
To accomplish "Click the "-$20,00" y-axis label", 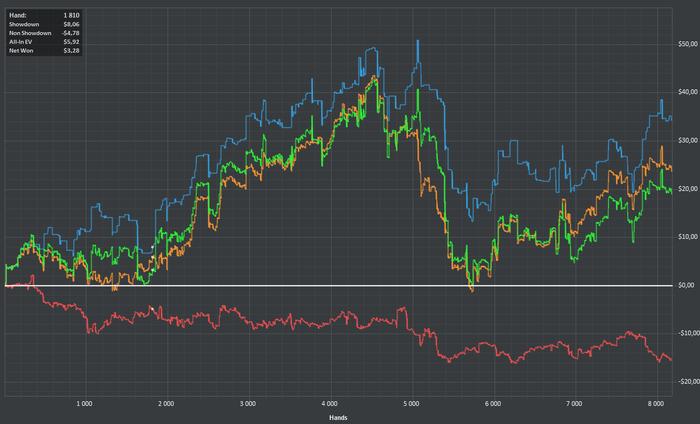I will point(688,381).
